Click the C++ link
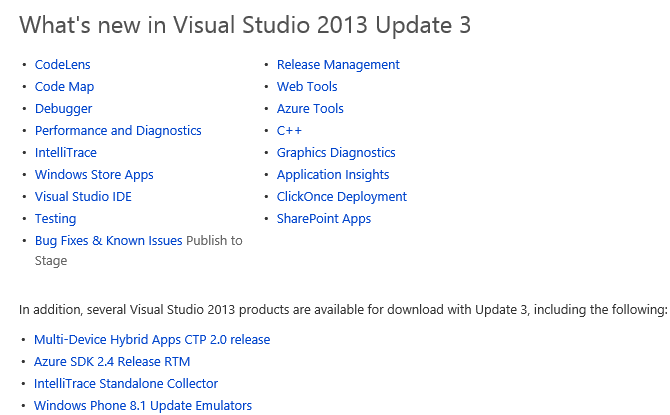670x415 pixels. pyautogui.click(x=289, y=131)
